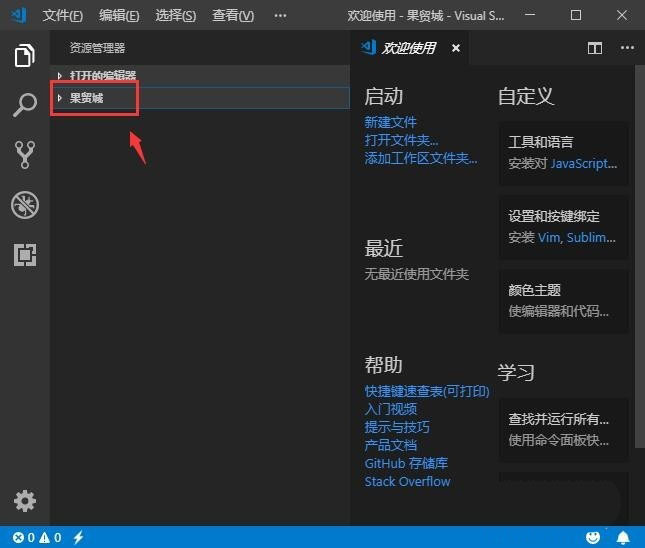Minimize the Visual Studio Code window
Screen dimensions: 645x548
click(x=530, y=15)
